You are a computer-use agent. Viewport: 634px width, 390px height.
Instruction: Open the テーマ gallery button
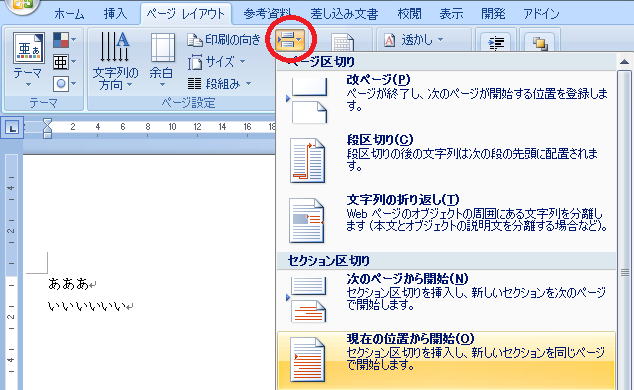point(27,60)
